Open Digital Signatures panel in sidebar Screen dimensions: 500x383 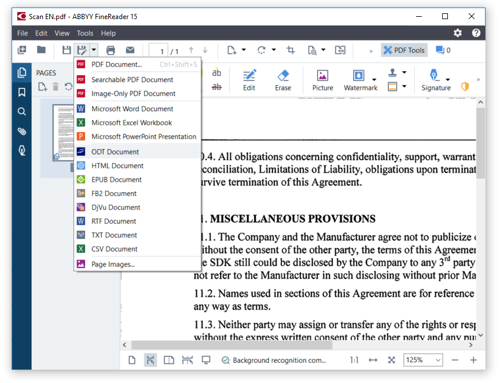(x=22, y=151)
